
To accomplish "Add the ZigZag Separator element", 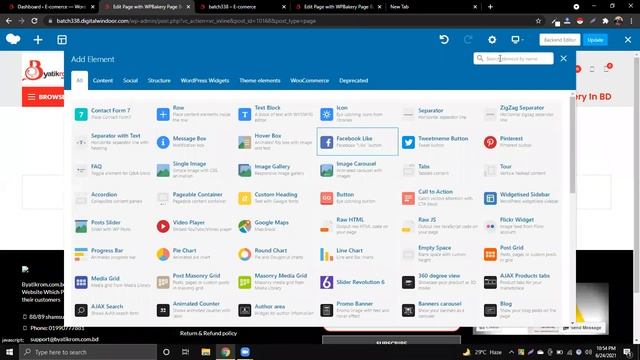I will (x=520, y=114).
